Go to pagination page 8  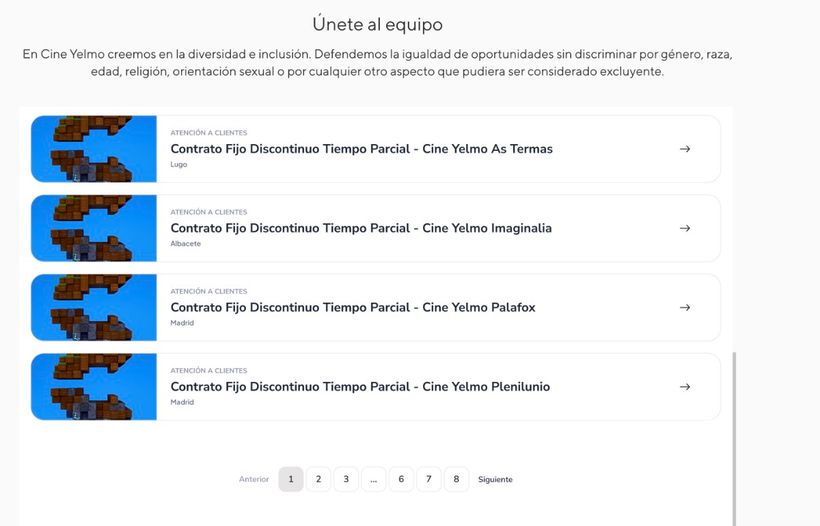point(456,479)
